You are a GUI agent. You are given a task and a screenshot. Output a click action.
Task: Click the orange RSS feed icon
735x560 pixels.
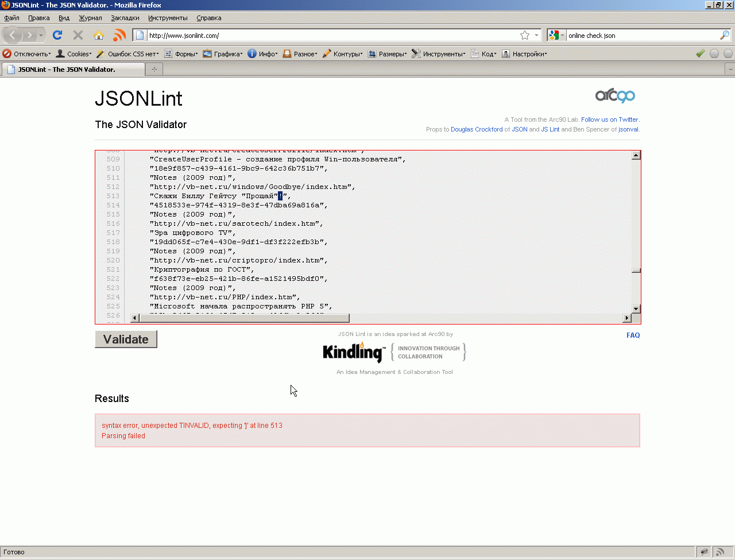[119, 36]
